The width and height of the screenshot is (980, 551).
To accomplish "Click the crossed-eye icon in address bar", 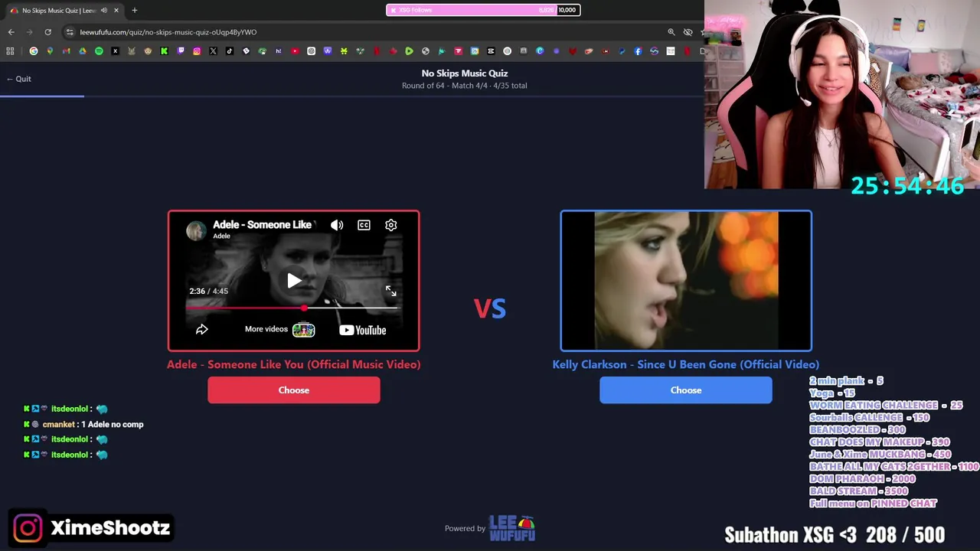I will point(688,32).
